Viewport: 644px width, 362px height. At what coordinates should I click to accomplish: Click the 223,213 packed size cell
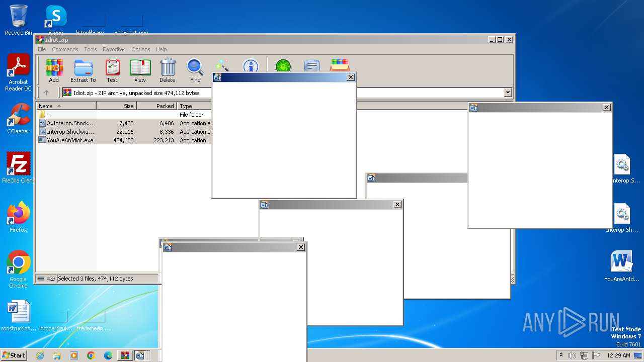click(x=164, y=140)
